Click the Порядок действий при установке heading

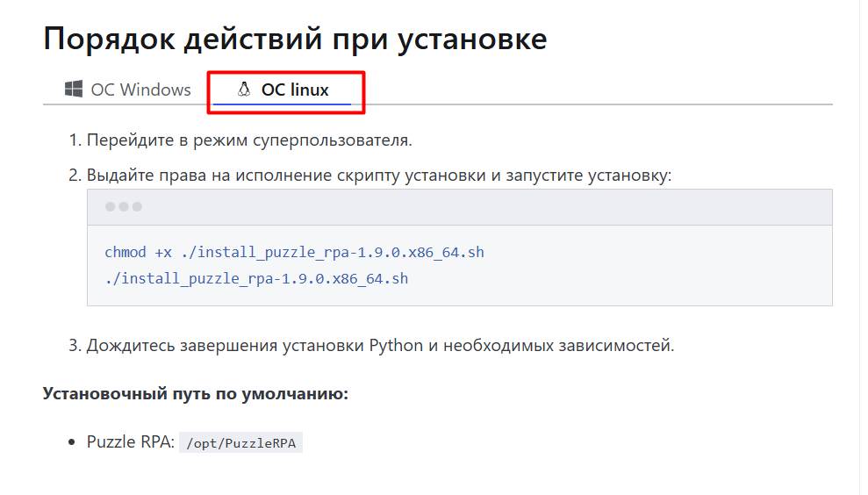click(x=295, y=39)
